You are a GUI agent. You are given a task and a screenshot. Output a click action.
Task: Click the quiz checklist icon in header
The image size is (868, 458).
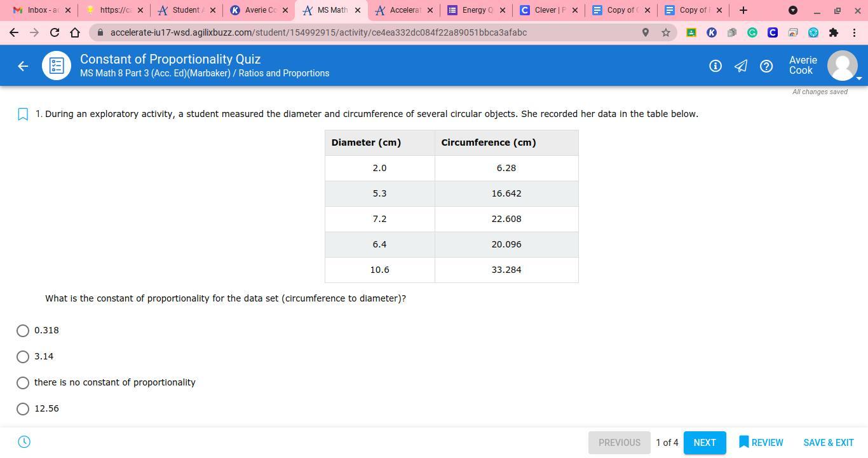tap(57, 66)
